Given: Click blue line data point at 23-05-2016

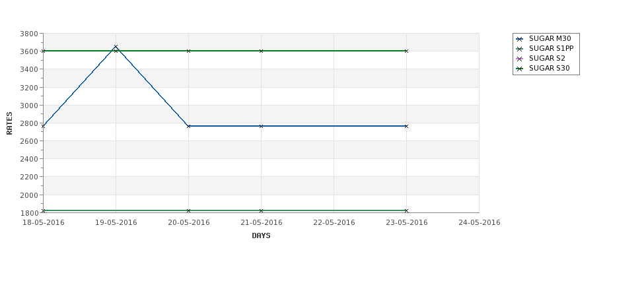Looking at the screenshot, I should point(406,126).
